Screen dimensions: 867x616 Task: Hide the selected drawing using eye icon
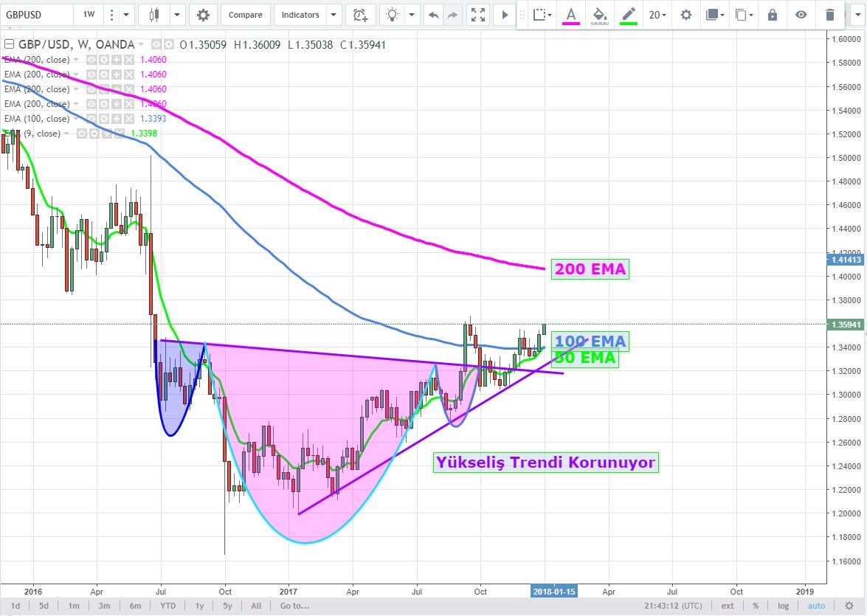(x=801, y=15)
